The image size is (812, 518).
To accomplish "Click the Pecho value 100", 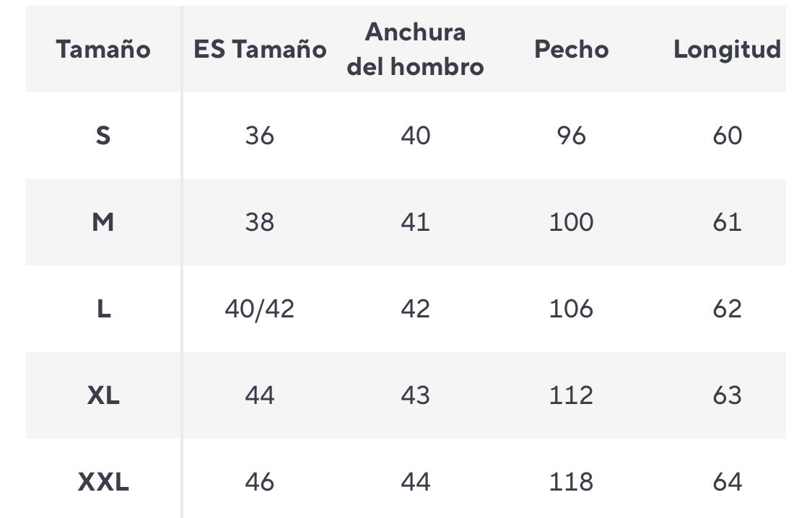I will tap(571, 222).
